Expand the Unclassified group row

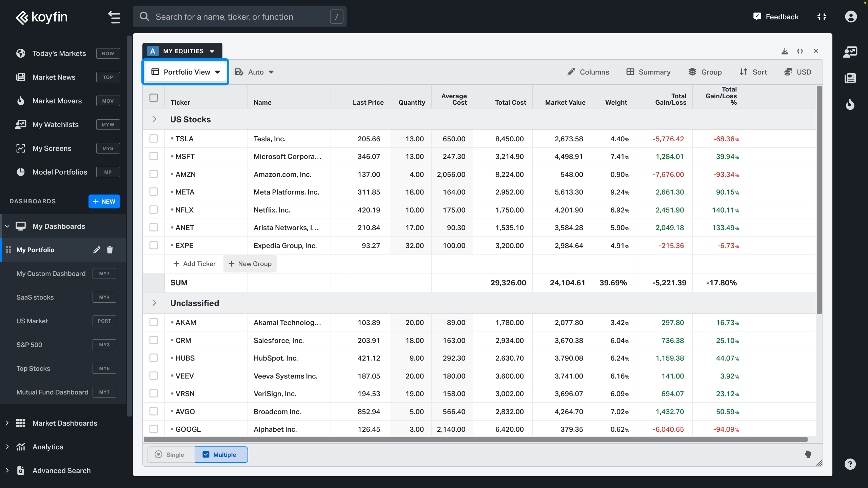(154, 303)
